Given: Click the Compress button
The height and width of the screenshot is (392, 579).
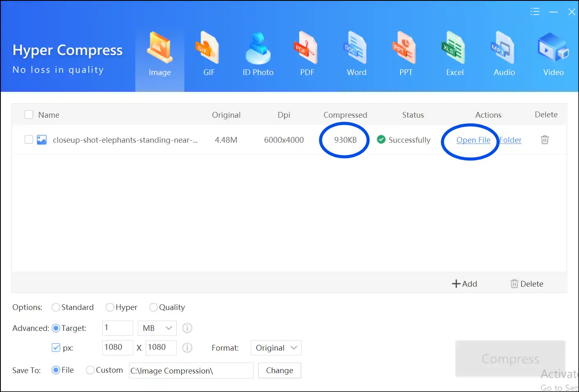Looking at the screenshot, I should click(510, 359).
